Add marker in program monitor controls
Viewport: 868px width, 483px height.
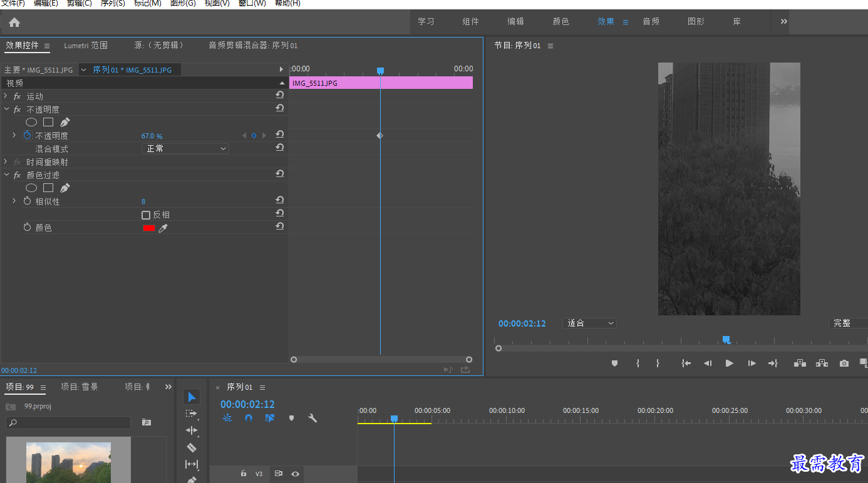(x=614, y=364)
